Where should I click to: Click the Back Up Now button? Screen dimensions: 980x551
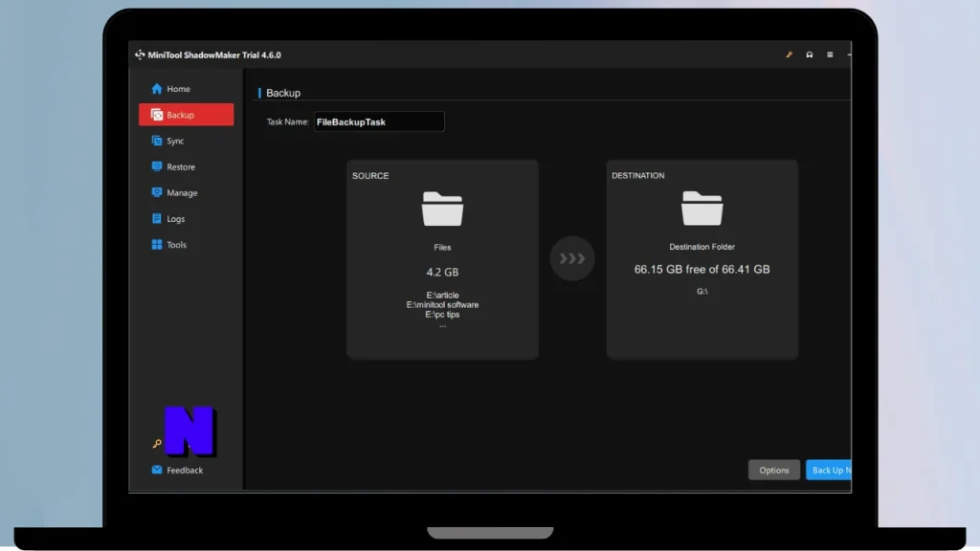pos(829,471)
